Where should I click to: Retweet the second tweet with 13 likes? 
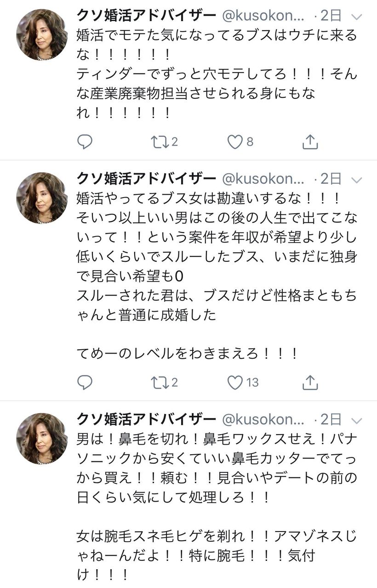(160, 382)
